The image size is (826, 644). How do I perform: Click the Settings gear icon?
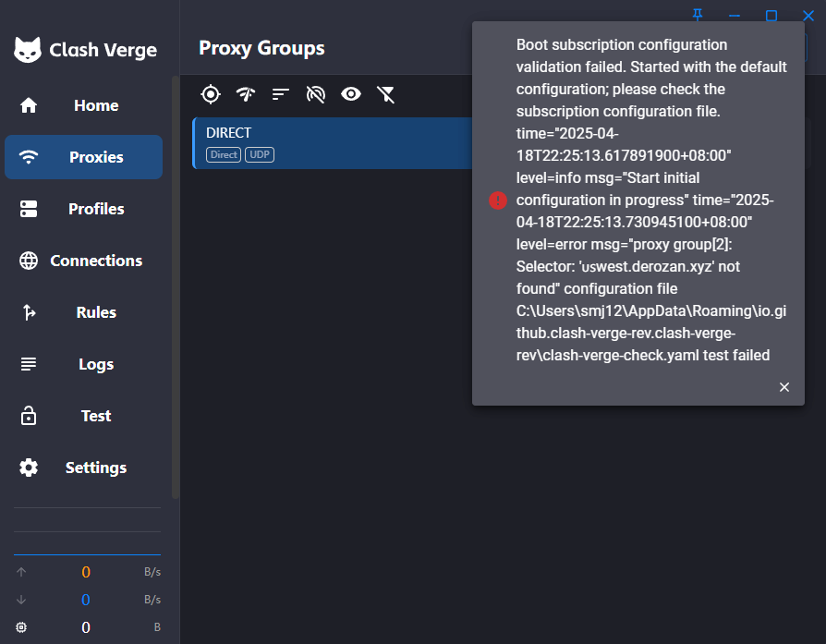pyautogui.click(x=29, y=468)
